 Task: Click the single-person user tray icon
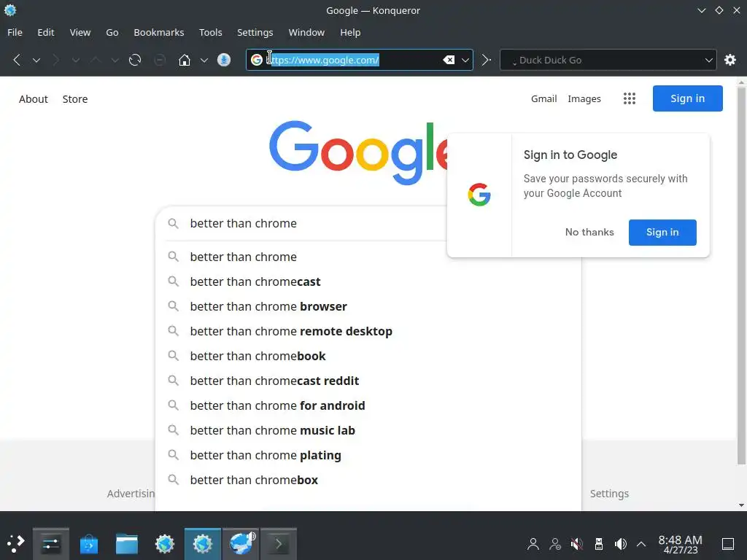[x=533, y=544]
